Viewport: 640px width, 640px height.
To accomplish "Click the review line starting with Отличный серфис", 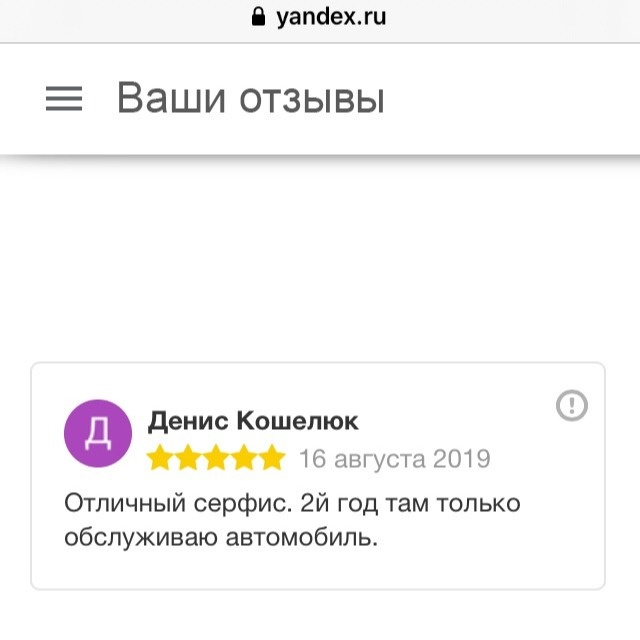I will [x=292, y=502].
